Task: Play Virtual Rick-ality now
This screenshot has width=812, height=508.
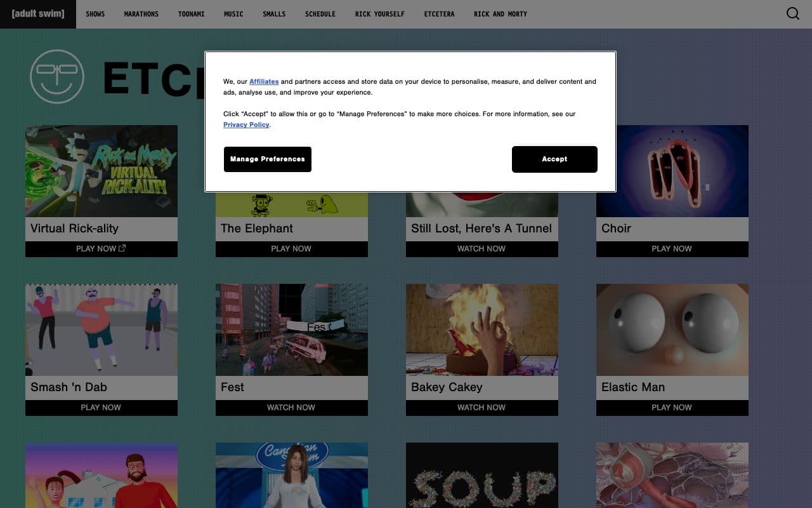Action: pos(101,249)
